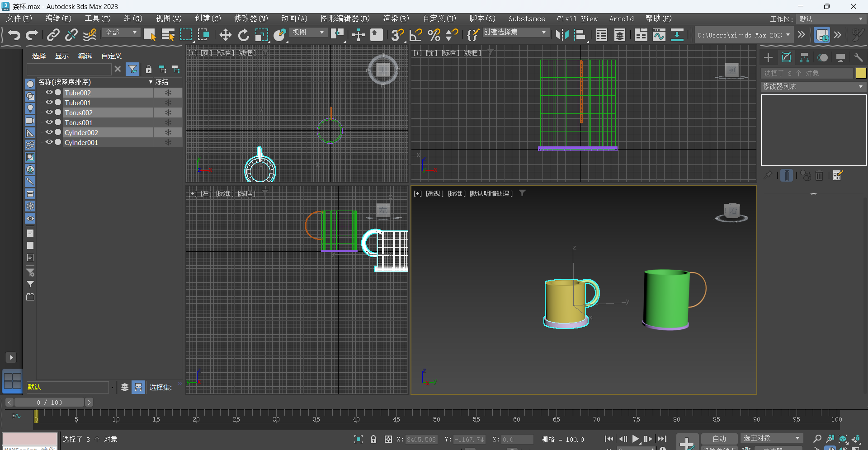Toggle freeze state for Torus001
The height and width of the screenshot is (450, 868).
point(168,122)
